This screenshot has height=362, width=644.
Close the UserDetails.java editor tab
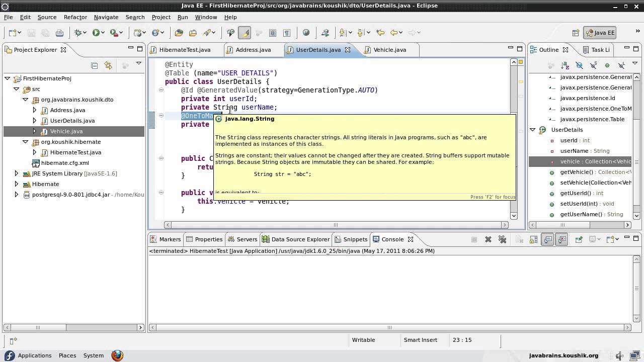(x=347, y=50)
